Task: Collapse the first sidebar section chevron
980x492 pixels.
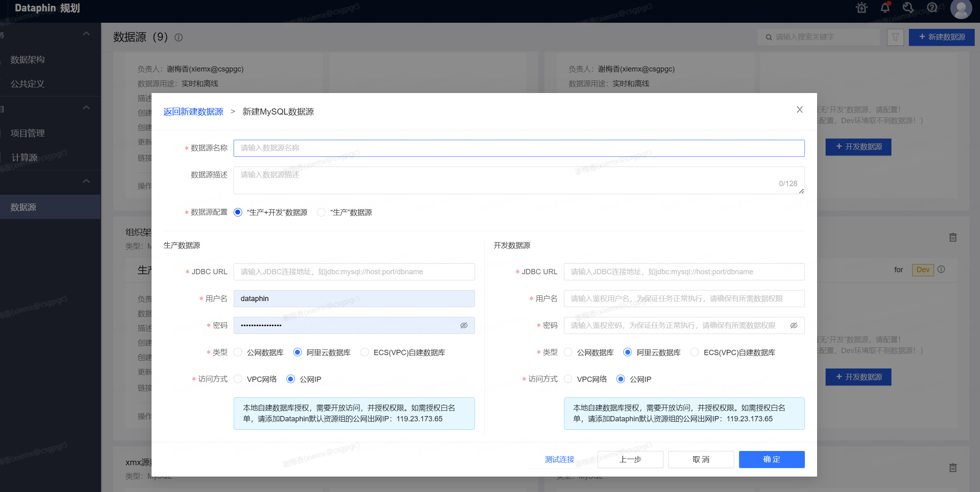Action: coord(86,34)
